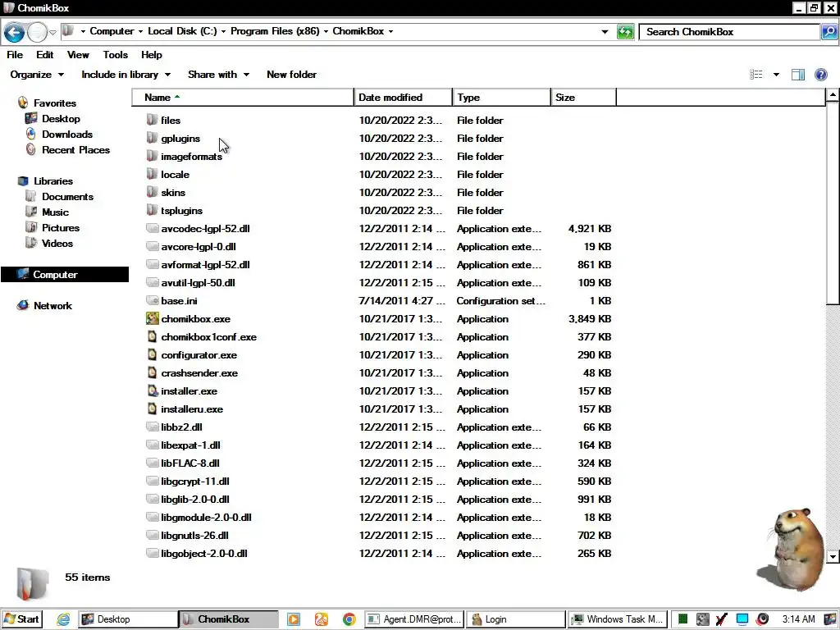Sort by the Date modified column header
This screenshot has width=840, height=630.
(x=403, y=98)
